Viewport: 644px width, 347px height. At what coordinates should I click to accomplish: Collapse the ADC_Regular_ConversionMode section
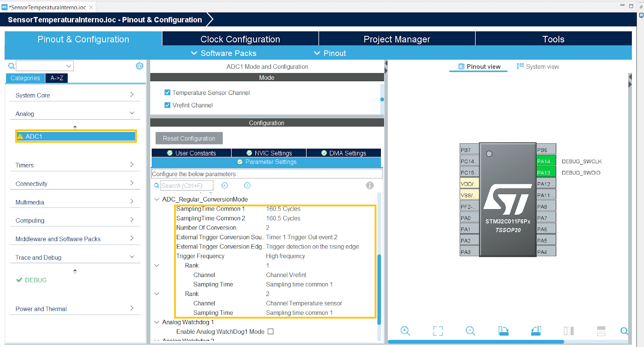(157, 199)
